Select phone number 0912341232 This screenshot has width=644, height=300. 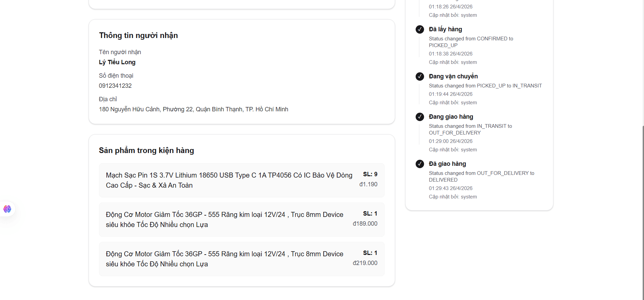[115, 86]
